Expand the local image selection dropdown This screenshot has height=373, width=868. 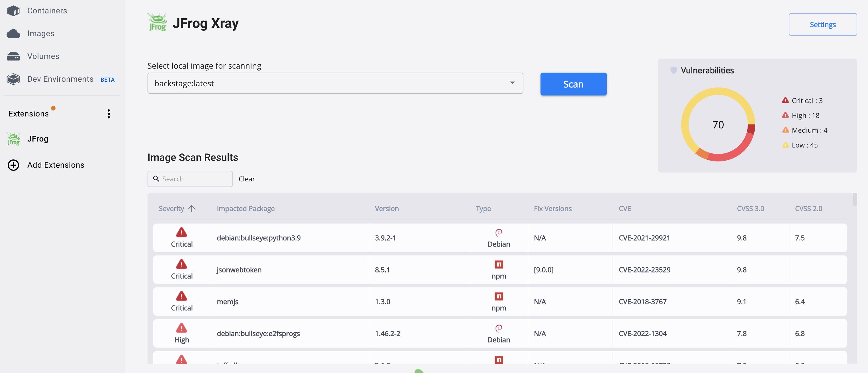coord(511,83)
